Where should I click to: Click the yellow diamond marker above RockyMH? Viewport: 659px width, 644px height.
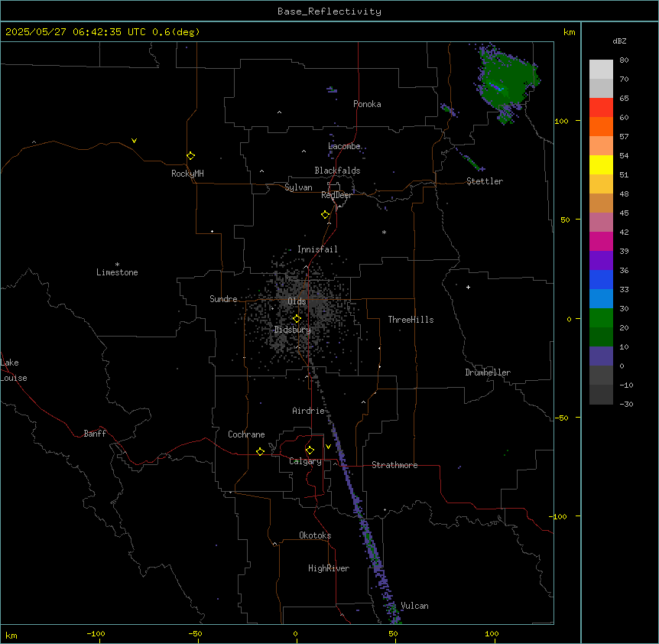point(190,155)
